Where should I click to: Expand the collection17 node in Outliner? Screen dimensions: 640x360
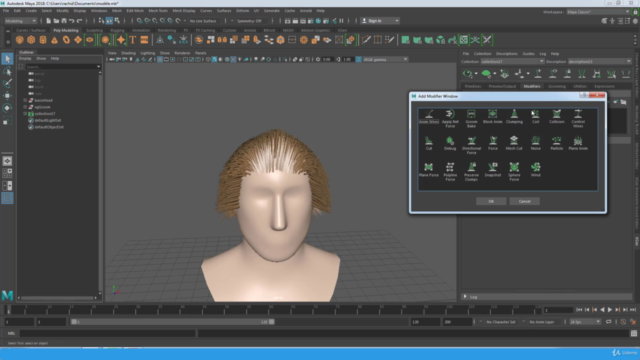pos(25,114)
